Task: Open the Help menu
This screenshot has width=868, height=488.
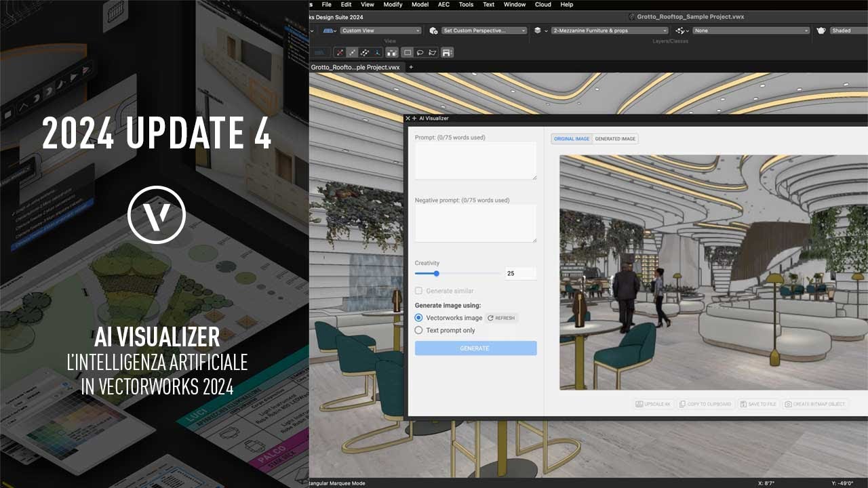Action: coord(567,4)
